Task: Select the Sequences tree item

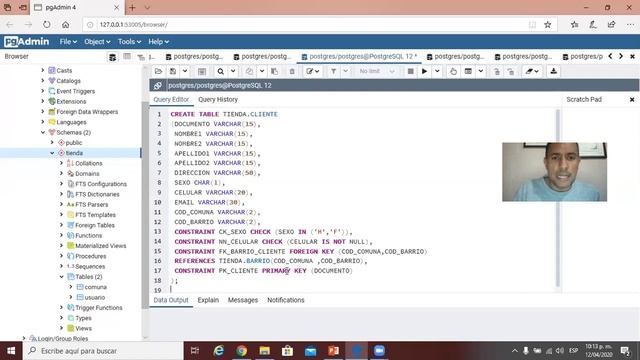Action: coord(90,266)
